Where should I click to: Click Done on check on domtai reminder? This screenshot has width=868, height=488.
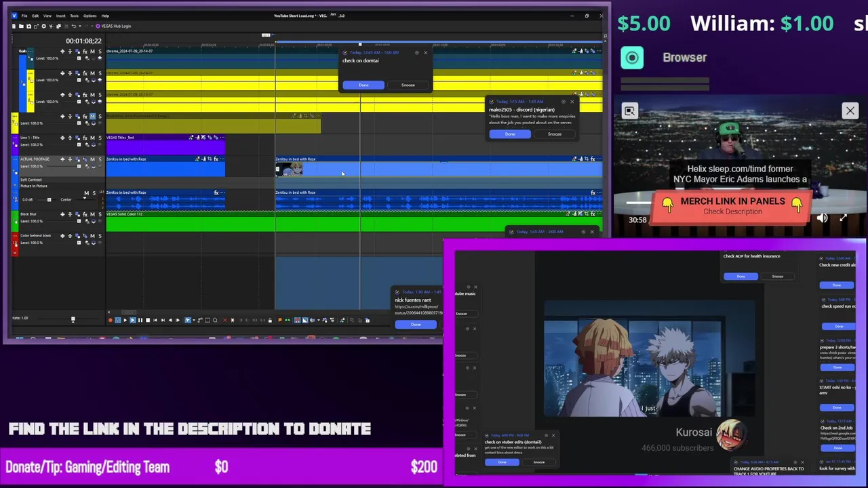(363, 85)
